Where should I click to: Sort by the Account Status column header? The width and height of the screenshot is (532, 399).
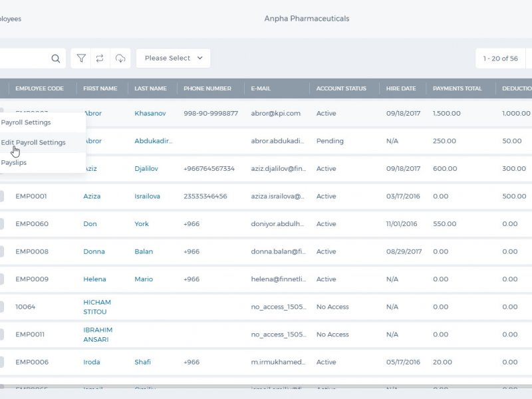coord(341,88)
